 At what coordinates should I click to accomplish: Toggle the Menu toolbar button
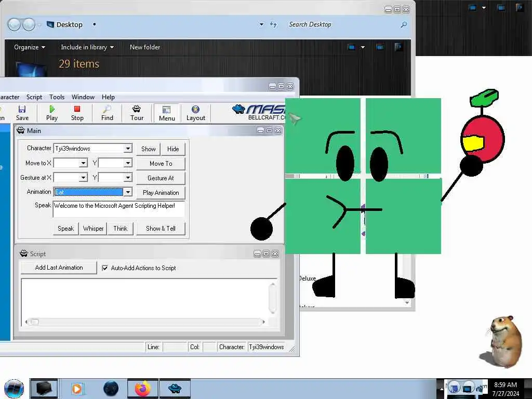[167, 113]
